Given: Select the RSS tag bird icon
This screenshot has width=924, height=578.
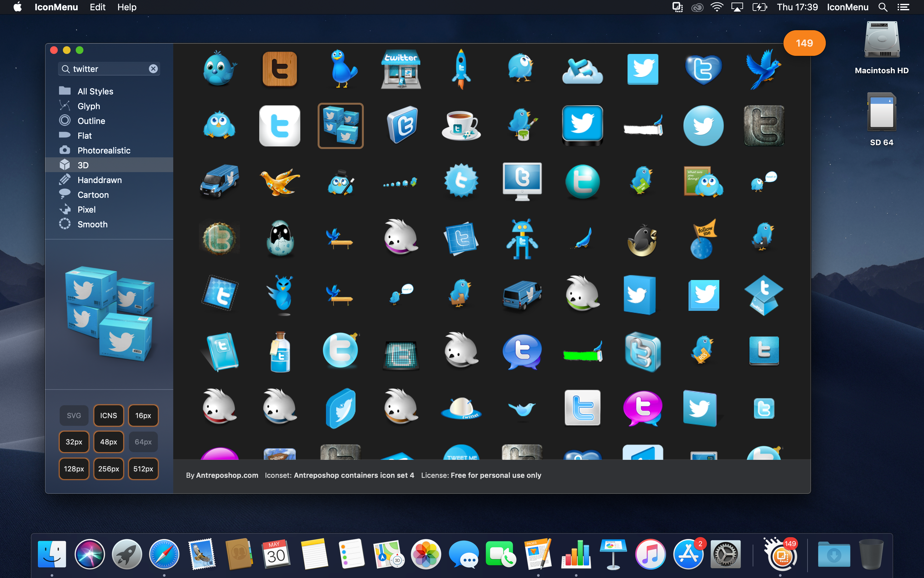Looking at the screenshot, I should coord(703,349).
